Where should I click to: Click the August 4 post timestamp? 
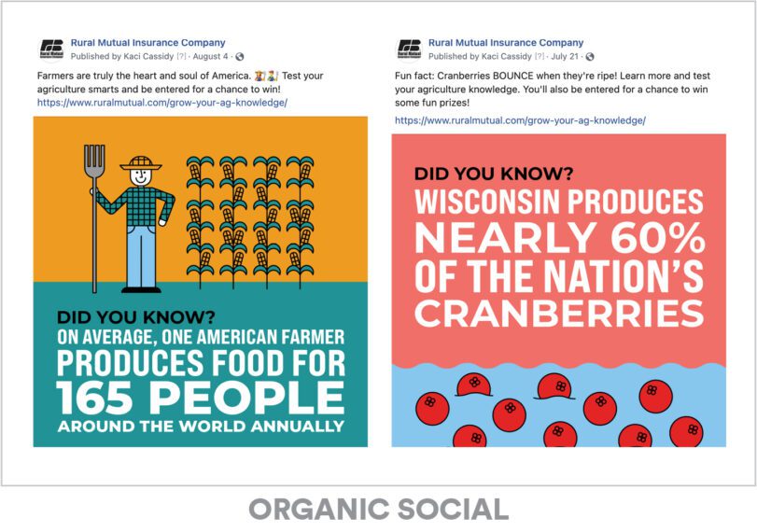[x=212, y=57]
